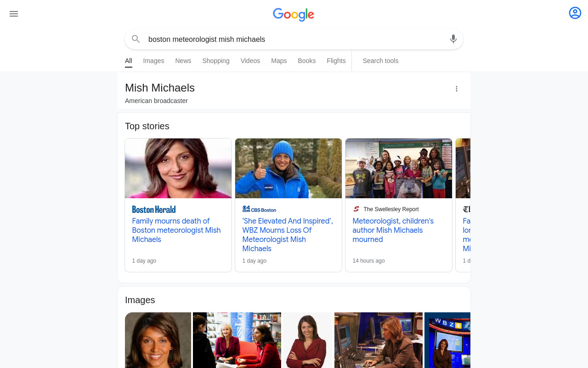Click the CBS Boston source logo
Viewport: 588px width, 368px height.
point(259,209)
